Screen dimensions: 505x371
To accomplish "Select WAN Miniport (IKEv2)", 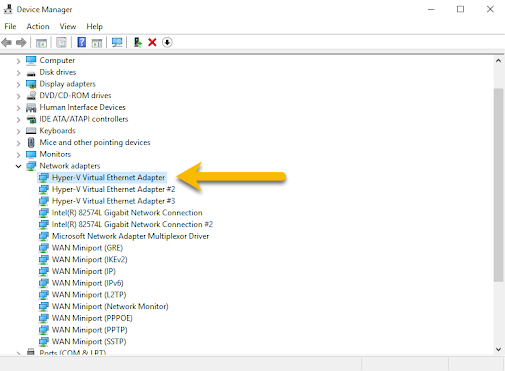I will point(89,259).
